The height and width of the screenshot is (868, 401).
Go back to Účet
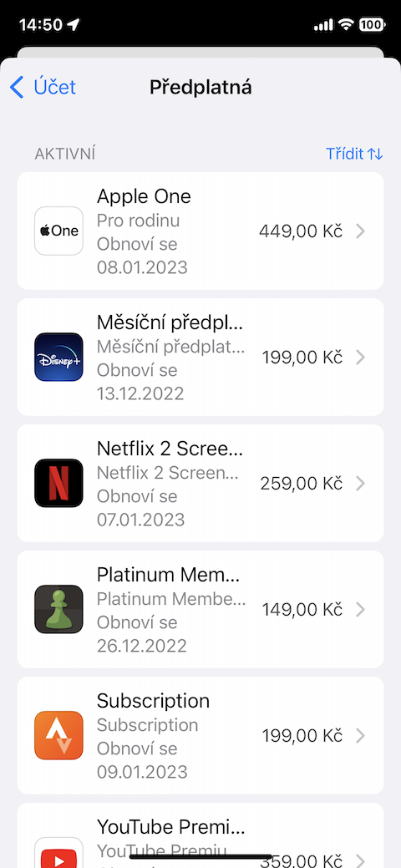tap(43, 88)
